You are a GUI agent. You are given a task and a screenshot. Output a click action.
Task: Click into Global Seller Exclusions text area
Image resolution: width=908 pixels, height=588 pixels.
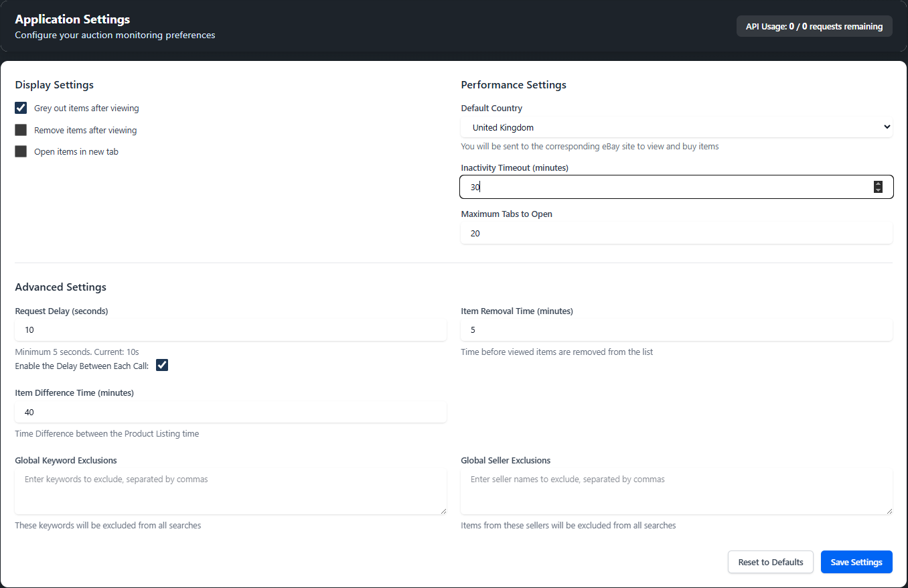click(676, 492)
